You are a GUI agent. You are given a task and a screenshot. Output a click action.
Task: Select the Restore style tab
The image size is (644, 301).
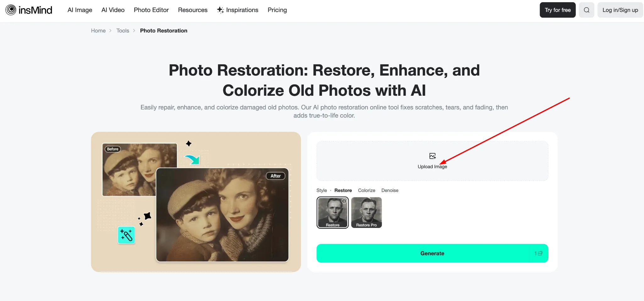click(x=343, y=190)
